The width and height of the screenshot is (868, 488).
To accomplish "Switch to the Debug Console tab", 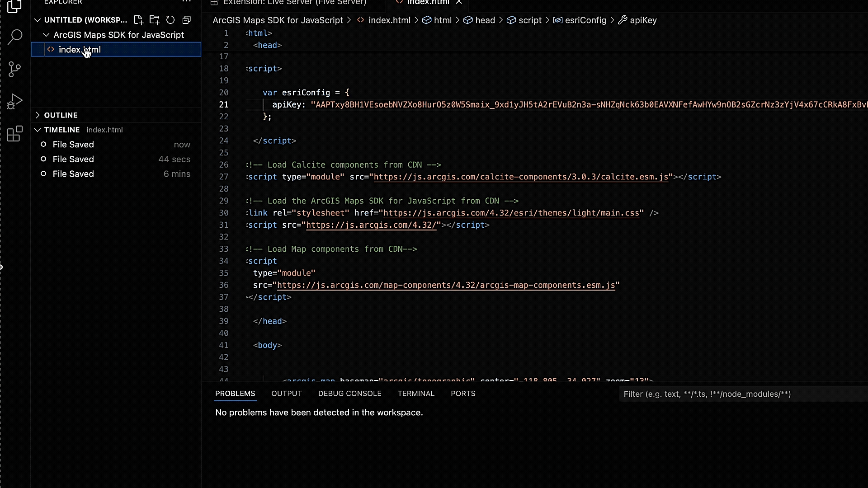I will tap(349, 394).
